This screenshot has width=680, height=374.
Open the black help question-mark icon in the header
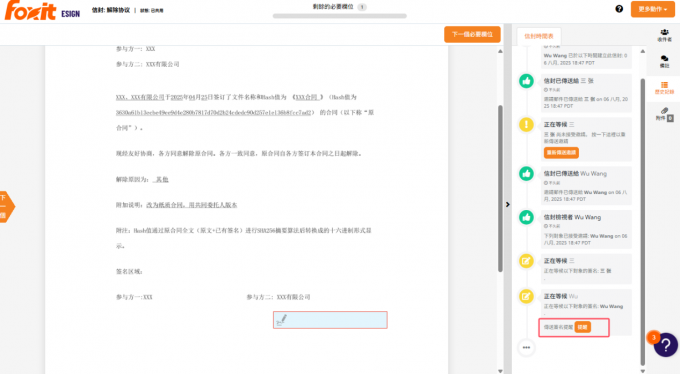tap(619, 9)
